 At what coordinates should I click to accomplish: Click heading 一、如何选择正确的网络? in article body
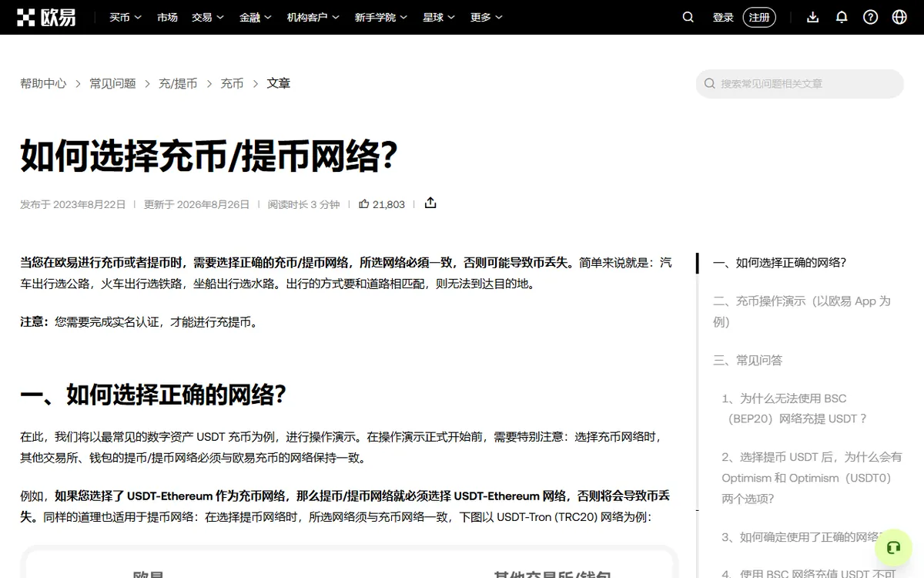(153, 395)
